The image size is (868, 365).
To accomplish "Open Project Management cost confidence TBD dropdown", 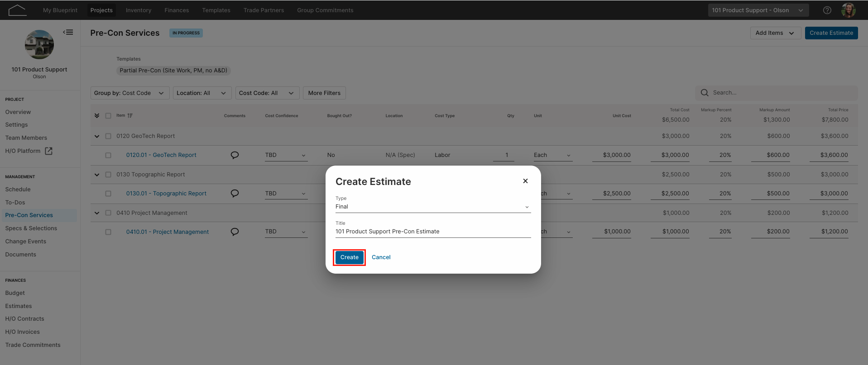I will coord(286,232).
